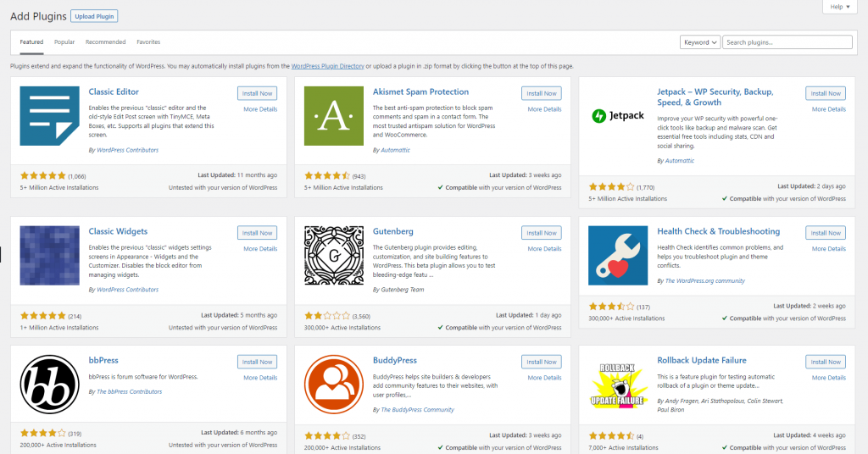The image size is (868, 454).
Task: Install the bbPress plugin
Action: pyautogui.click(x=258, y=362)
